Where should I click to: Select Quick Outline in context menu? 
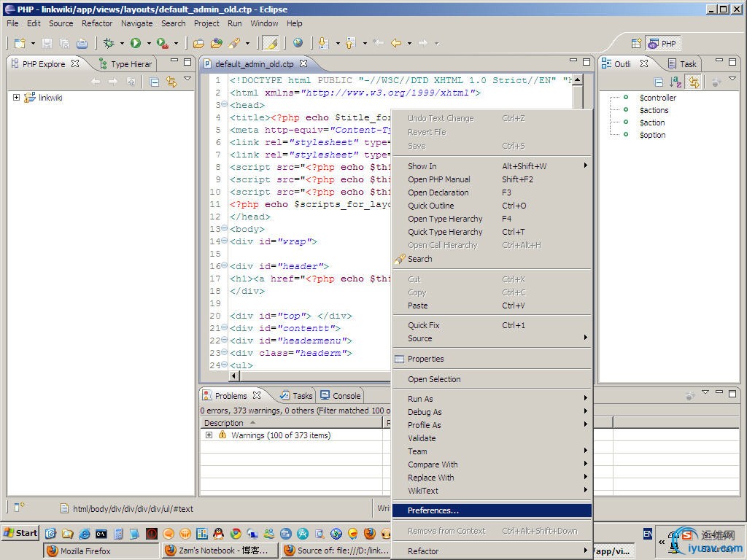click(x=492, y=206)
